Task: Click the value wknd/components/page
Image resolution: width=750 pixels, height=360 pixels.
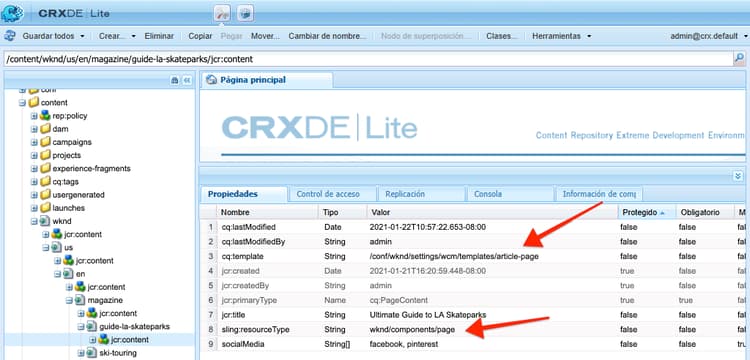Action: 412,329
